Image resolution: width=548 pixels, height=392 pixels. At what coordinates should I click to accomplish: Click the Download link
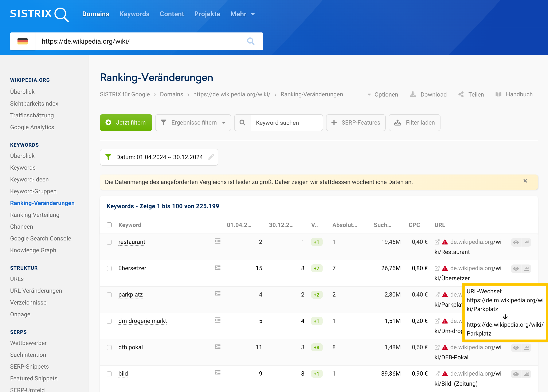[x=428, y=94]
